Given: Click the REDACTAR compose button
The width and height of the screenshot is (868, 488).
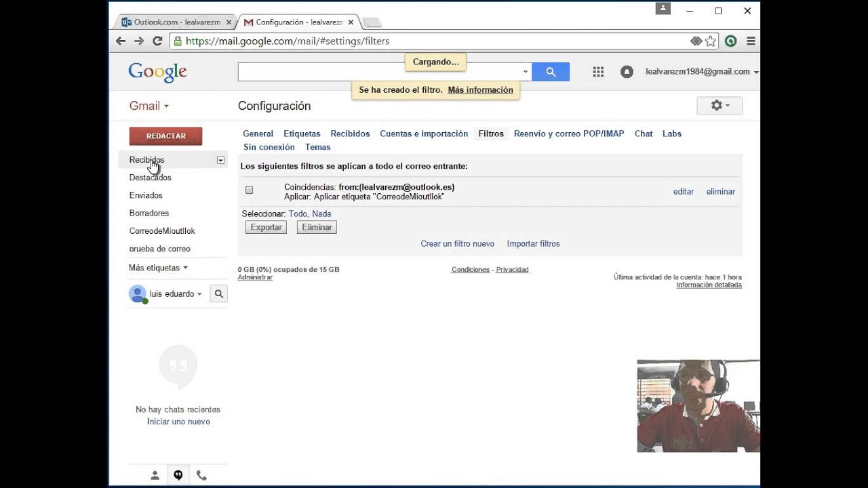Looking at the screenshot, I should [x=166, y=136].
